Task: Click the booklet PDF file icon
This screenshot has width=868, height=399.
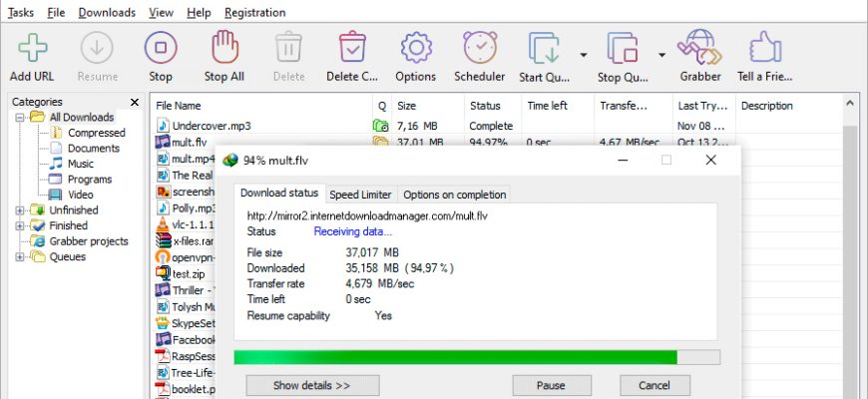Action: [162, 389]
